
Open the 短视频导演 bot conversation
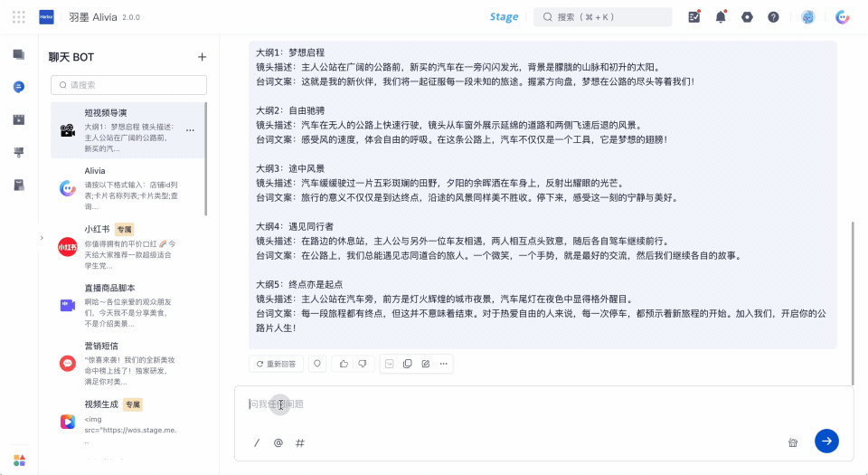[127, 130]
